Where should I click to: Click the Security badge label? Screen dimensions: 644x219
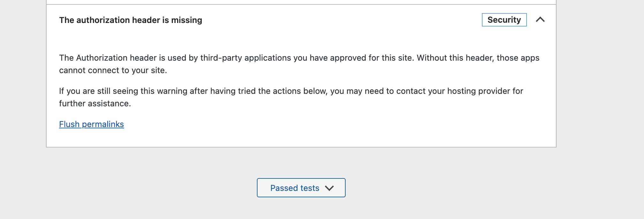click(504, 20)
